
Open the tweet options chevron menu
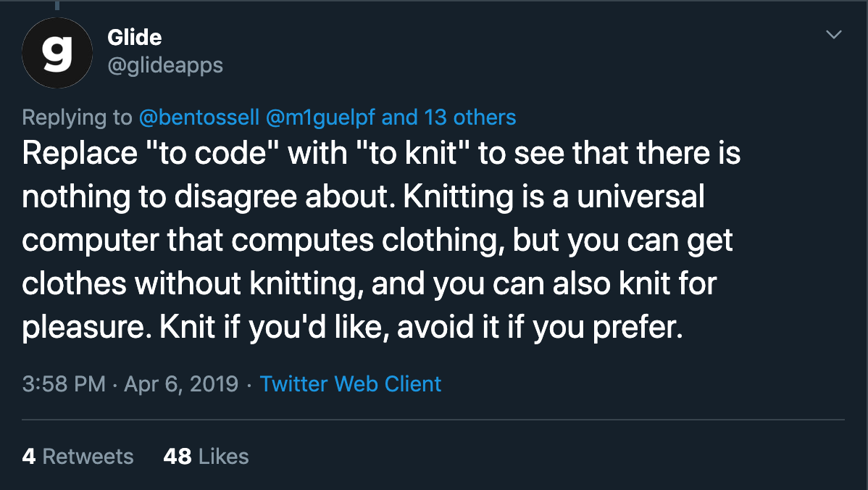(x=834, y=35)
